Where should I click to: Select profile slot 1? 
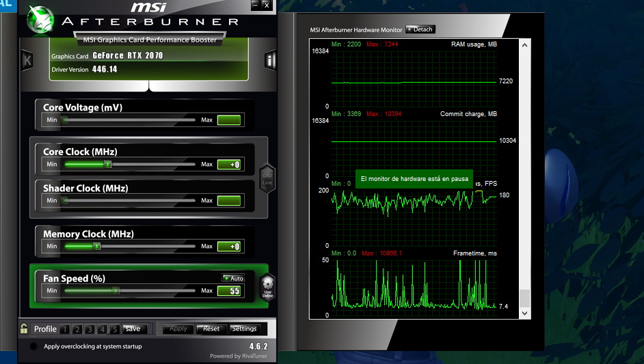click(x=64, y=329)
